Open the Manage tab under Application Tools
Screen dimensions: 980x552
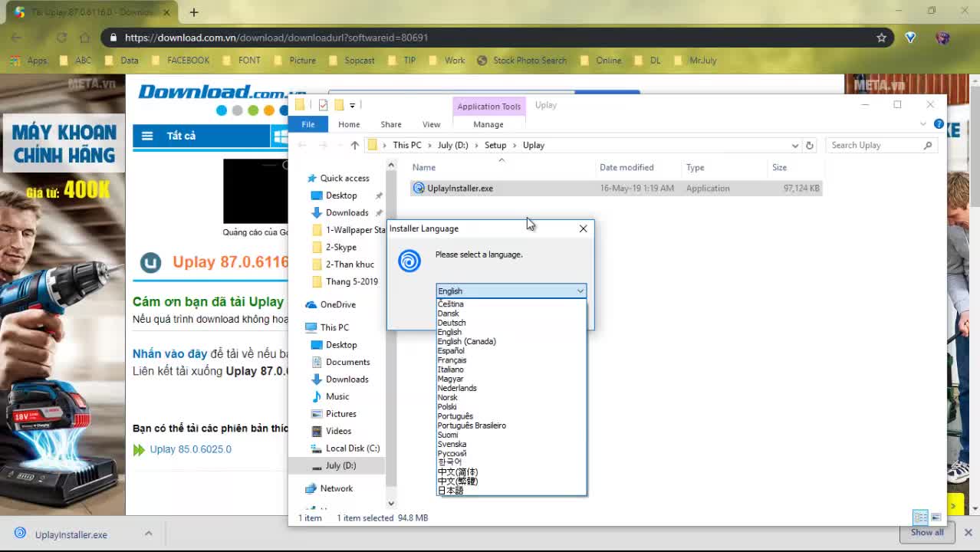point(488,124)
